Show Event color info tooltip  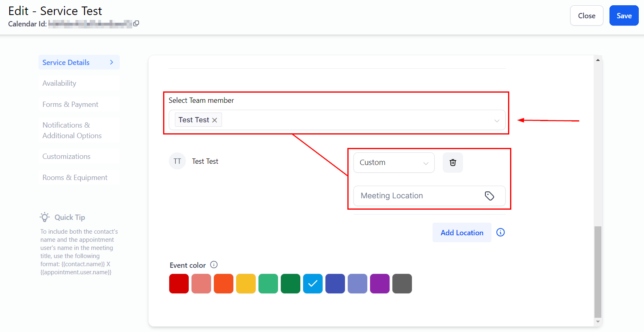[x=214, y=265]
